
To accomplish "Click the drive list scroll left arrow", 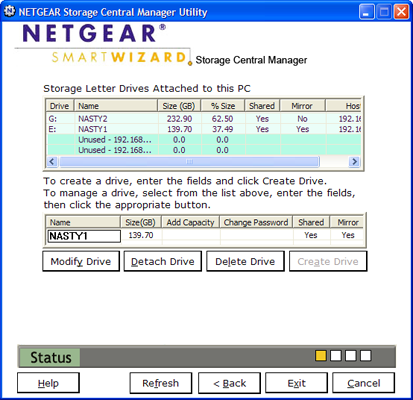I will (x=52, y=162).
